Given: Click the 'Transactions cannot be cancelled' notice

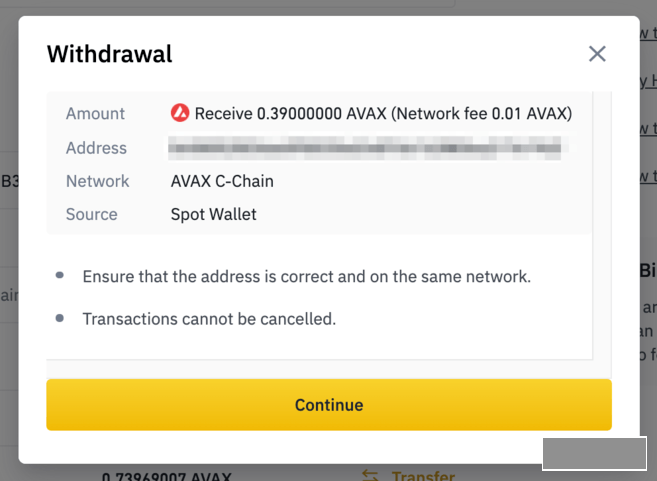Looking at the screenshot, I should (x=209, y=319).
